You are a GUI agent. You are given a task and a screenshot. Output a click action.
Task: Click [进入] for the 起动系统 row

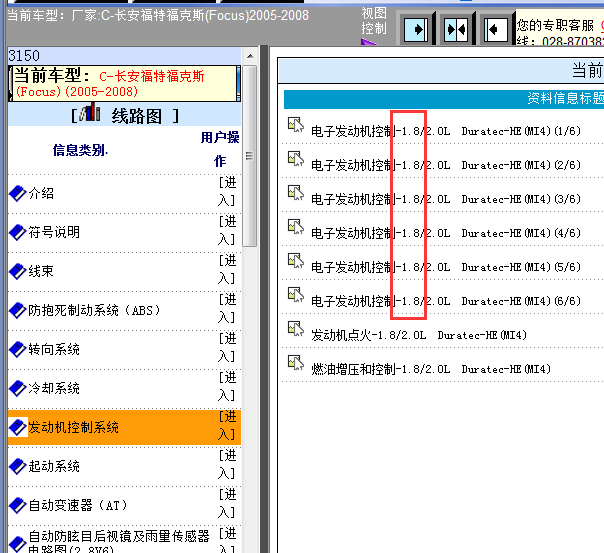tap(227, 464)
